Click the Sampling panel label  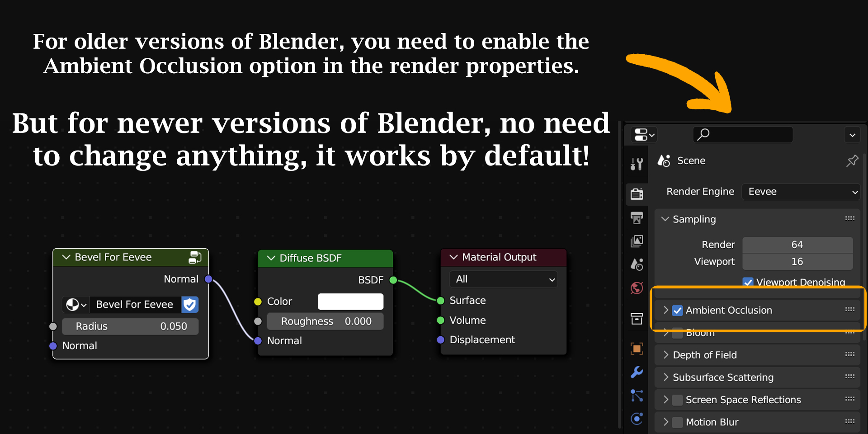pyautogui.click(x=694, y=220)
